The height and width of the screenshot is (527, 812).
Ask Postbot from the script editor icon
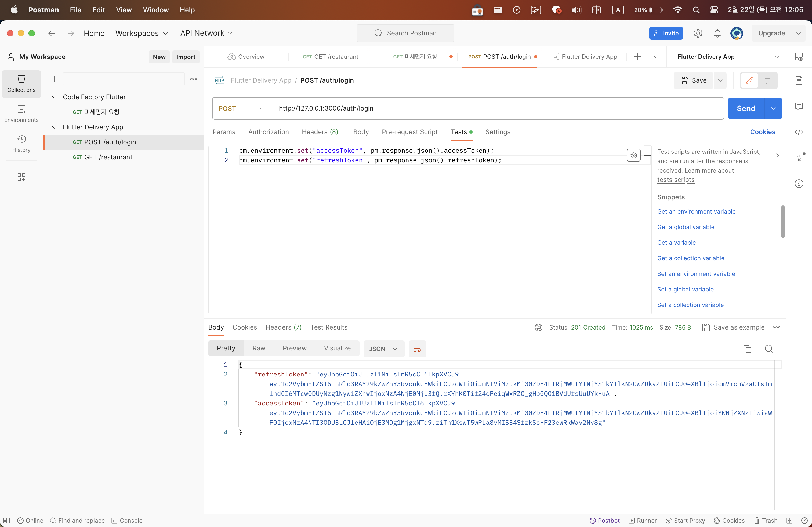pyautogui.click(x=633, y=155)
